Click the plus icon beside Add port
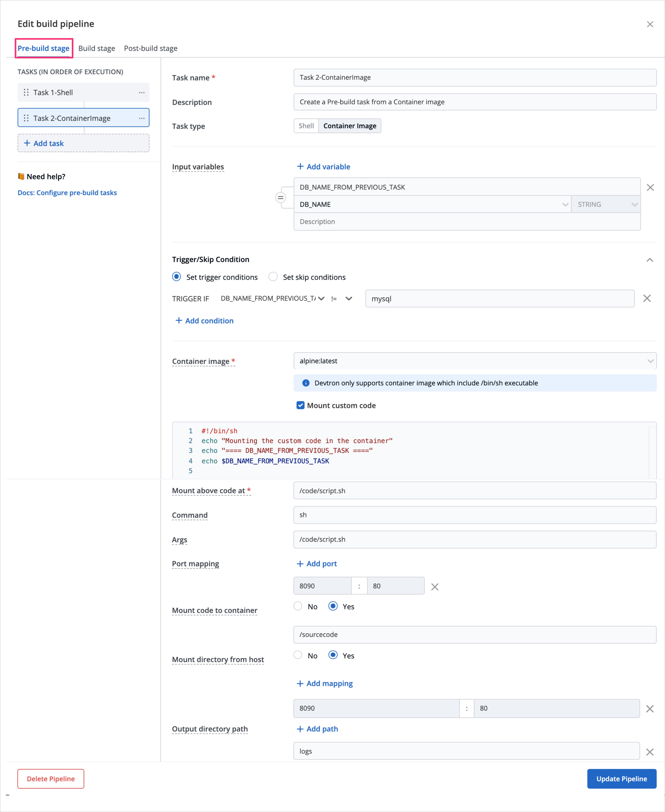This screenshot has width=665, height=812. (x=300, y=564)
